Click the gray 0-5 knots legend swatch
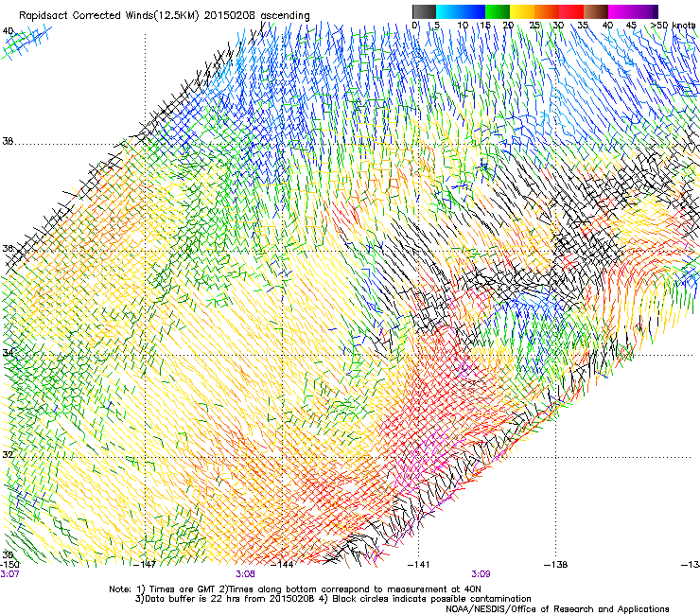 click(x=424, y=11)
